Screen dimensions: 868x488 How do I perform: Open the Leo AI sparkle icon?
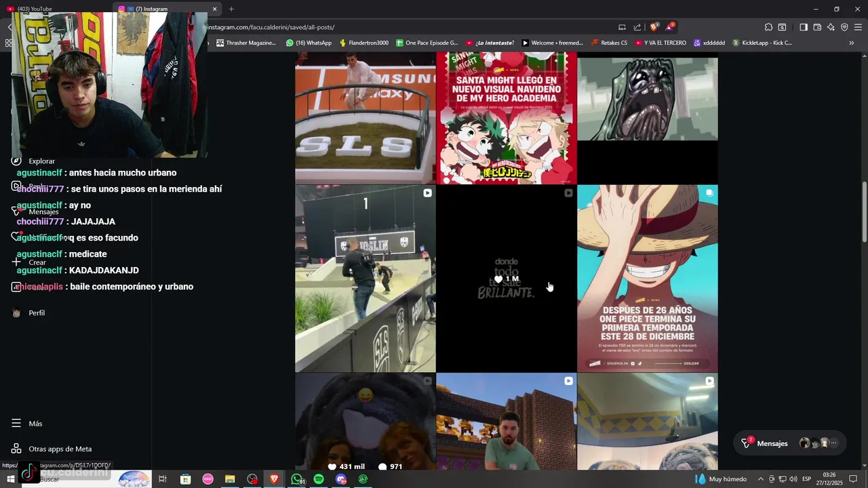pos(831,27)
